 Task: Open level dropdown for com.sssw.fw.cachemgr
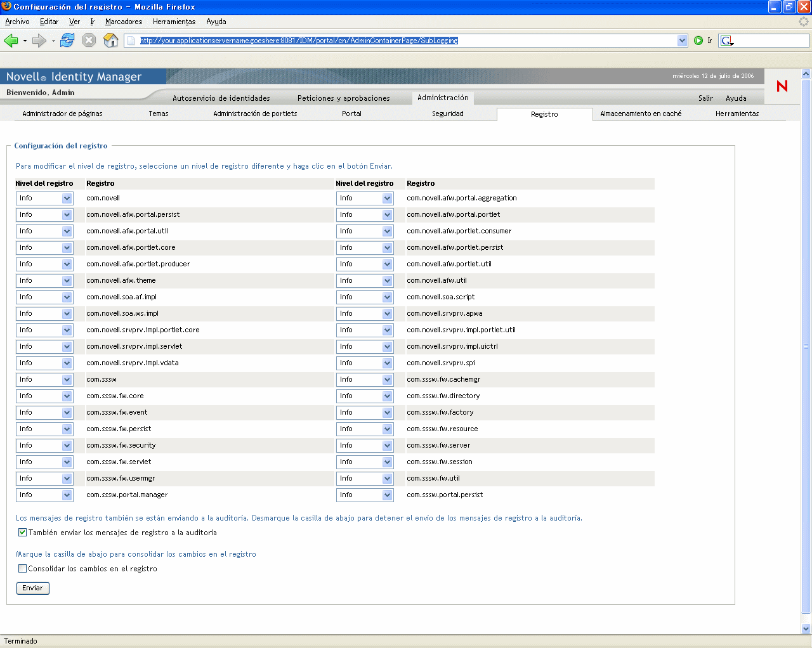coord(365,380)
